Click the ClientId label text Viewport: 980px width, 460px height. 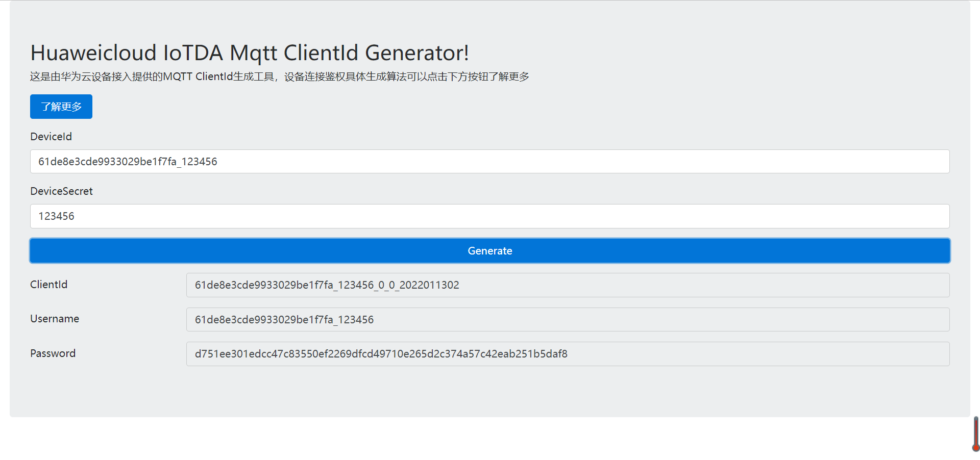pyautogui.click(x=48, y=285)
